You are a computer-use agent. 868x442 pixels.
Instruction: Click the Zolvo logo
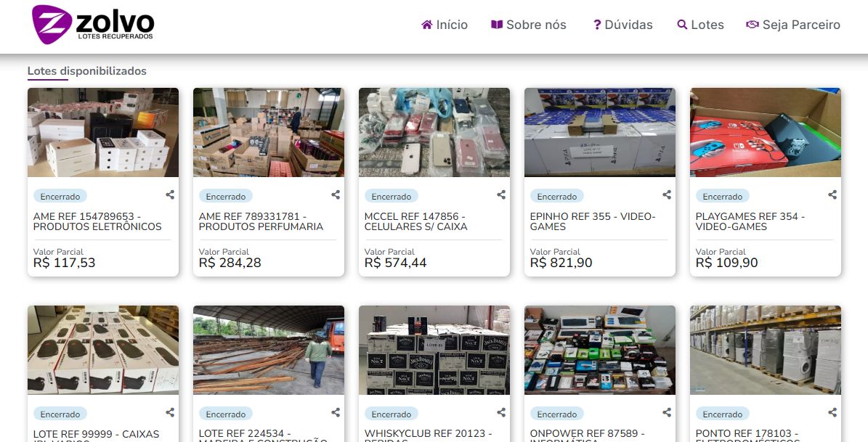coord(93,25)
